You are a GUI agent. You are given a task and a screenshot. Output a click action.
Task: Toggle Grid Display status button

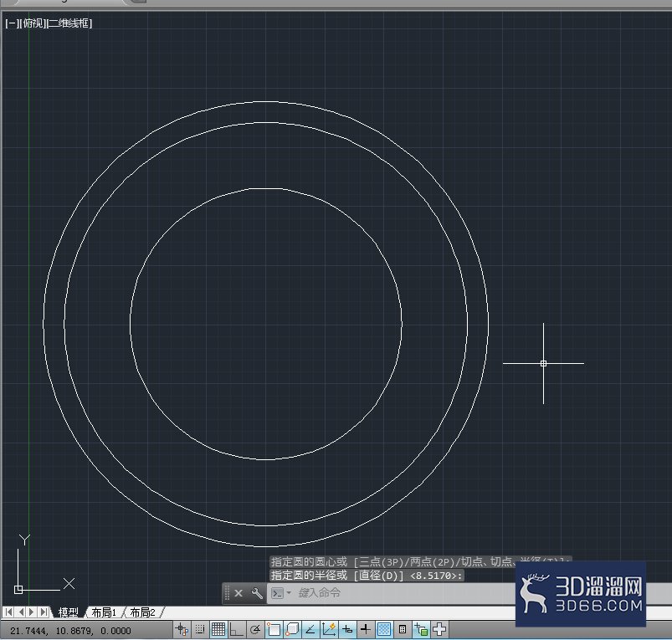(218, 629)
